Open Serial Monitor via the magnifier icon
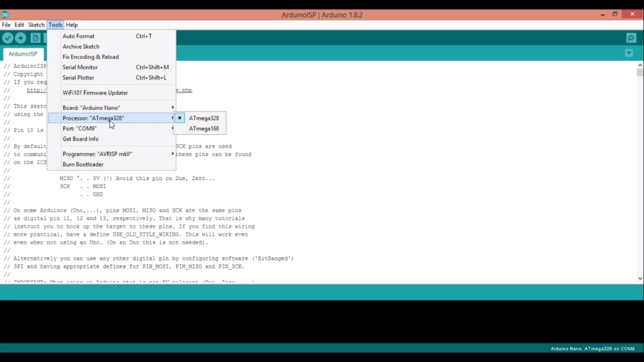The image size is (644, 362). (x=631, y=38)
